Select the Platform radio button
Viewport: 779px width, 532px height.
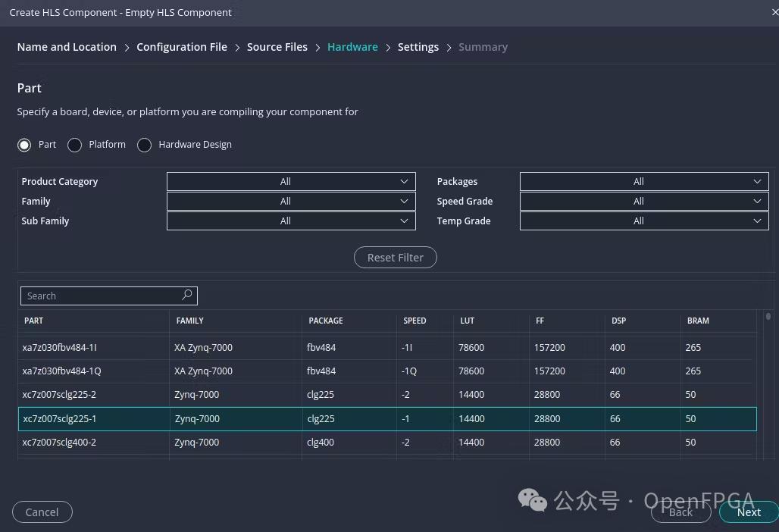click(x=75, y=145)
